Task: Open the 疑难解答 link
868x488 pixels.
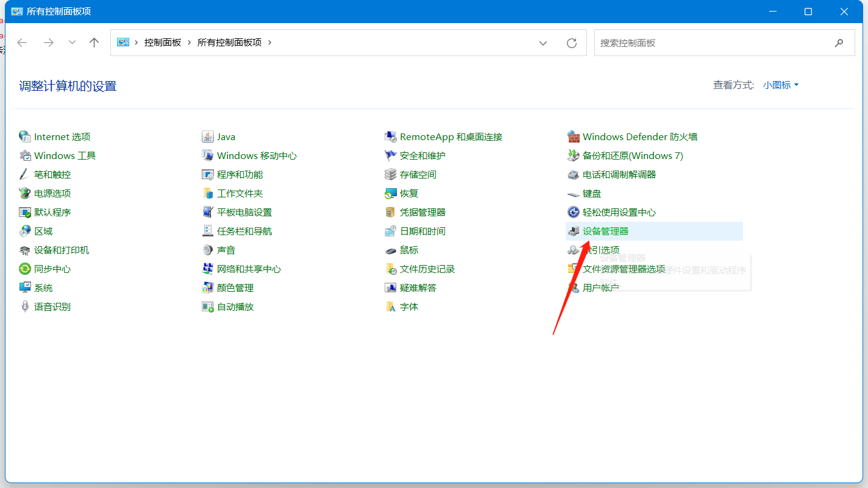Action: [x=418, y=288]
